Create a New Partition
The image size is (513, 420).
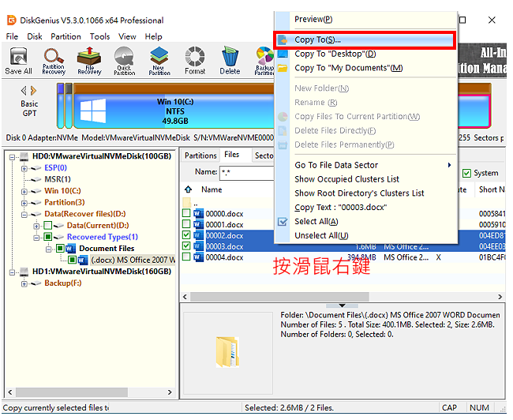click(x=159, y=61)
